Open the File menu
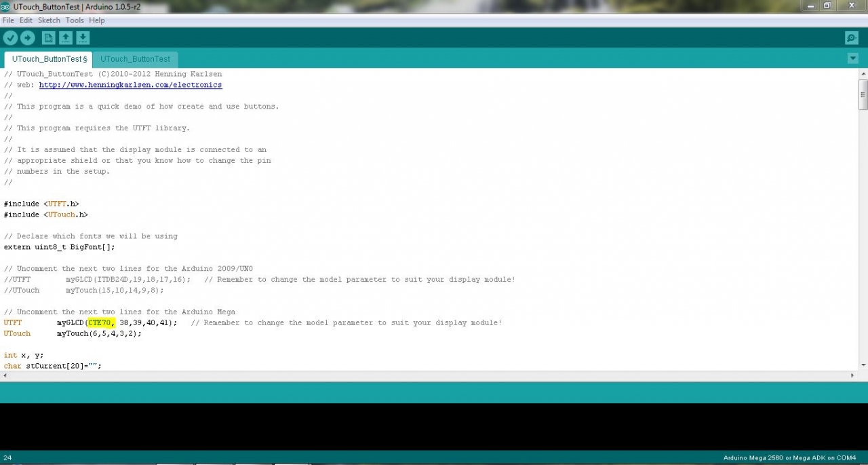This screenshot has width=868, height=465. click(x=8, y=20)
